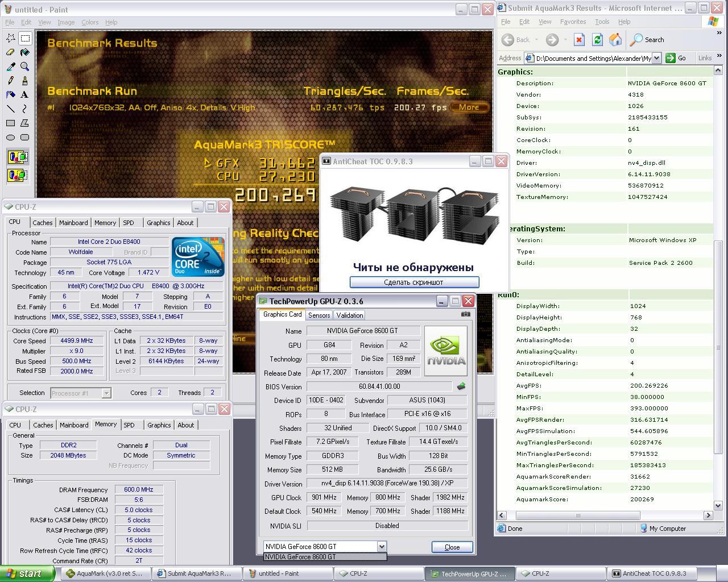Select the Ellipse tool in Paint
This screenshot has height=582, width=728.
click(x=11, y=137)
